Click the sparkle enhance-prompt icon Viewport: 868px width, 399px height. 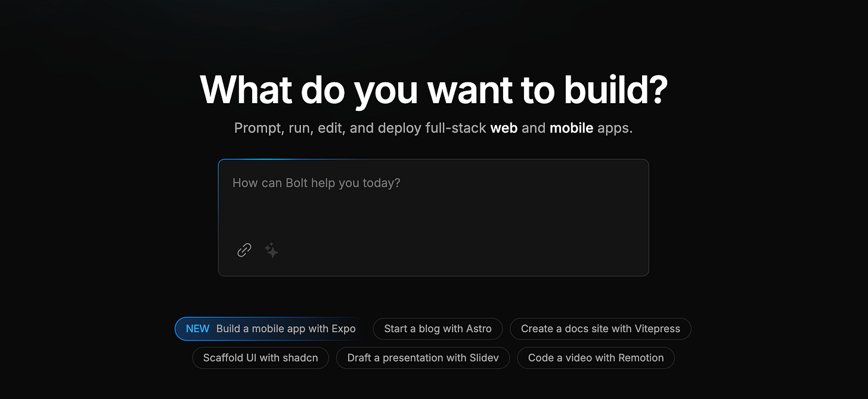click(271, 250)
